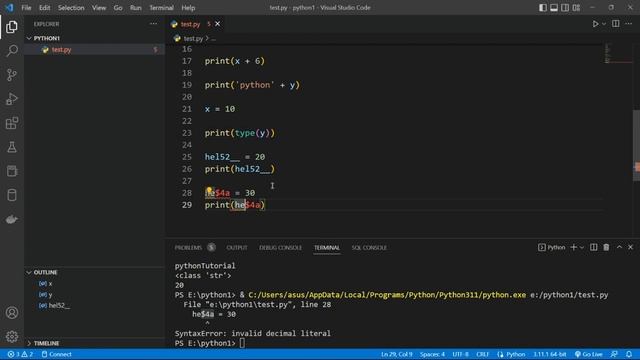Open editor More Actions ellipsis
Viewport: 640px width, 360px height.
(x=629, y=24)
